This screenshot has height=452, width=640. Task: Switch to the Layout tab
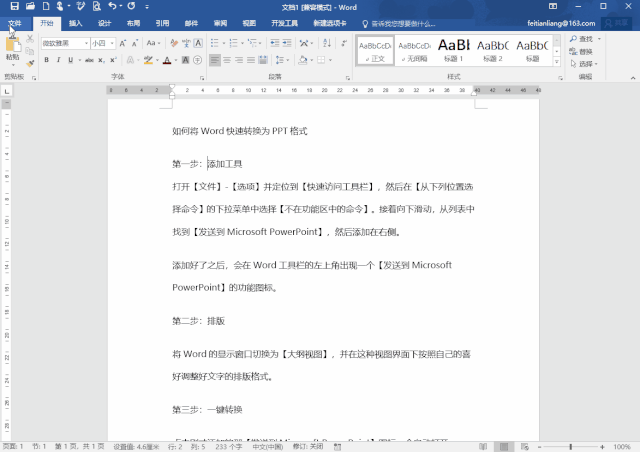click(133, 23)
